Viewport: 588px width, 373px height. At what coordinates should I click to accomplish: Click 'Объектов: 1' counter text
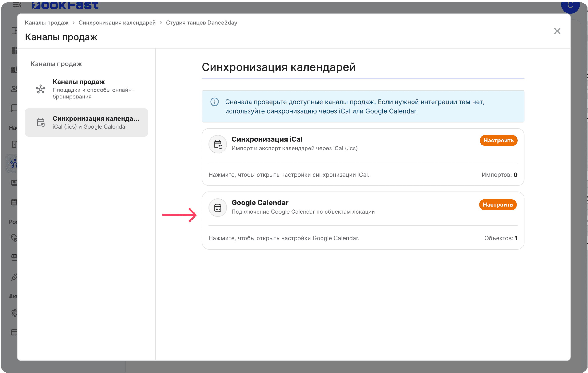(501, 238)
